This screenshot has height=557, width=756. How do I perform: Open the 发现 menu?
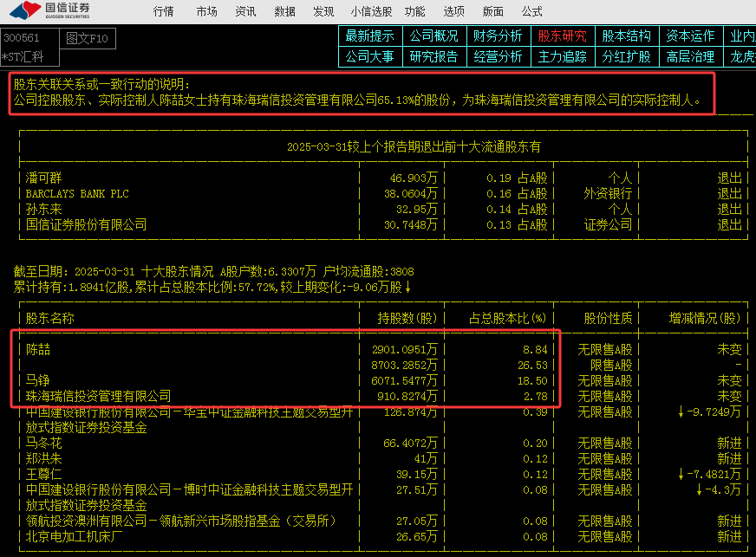tap(323, 11)
